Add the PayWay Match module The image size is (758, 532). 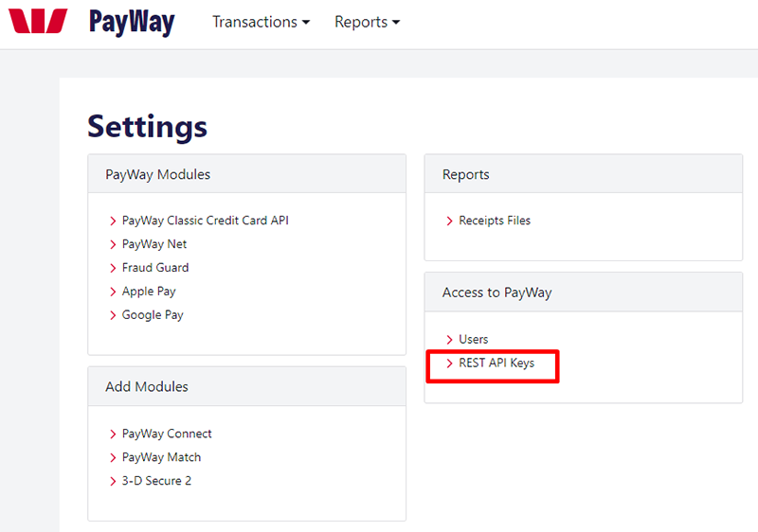point(161,457)
